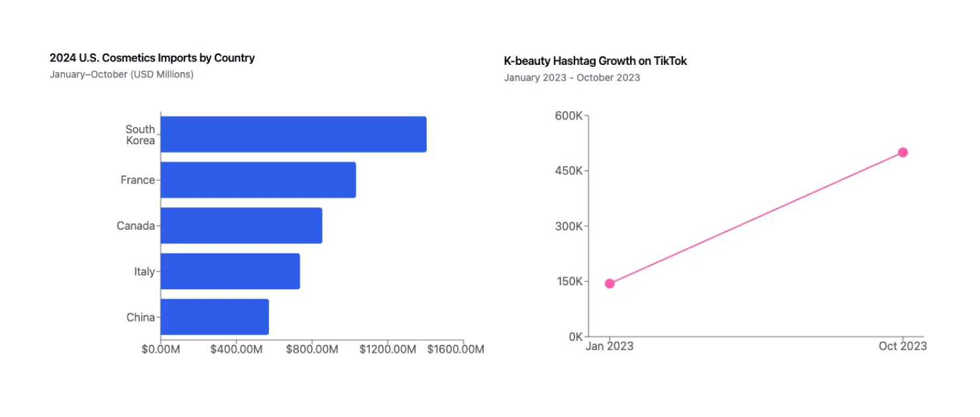This screenshot has height=417, width=980.
Task: Click the Jan 2023 data point
Action: [608, 283]
